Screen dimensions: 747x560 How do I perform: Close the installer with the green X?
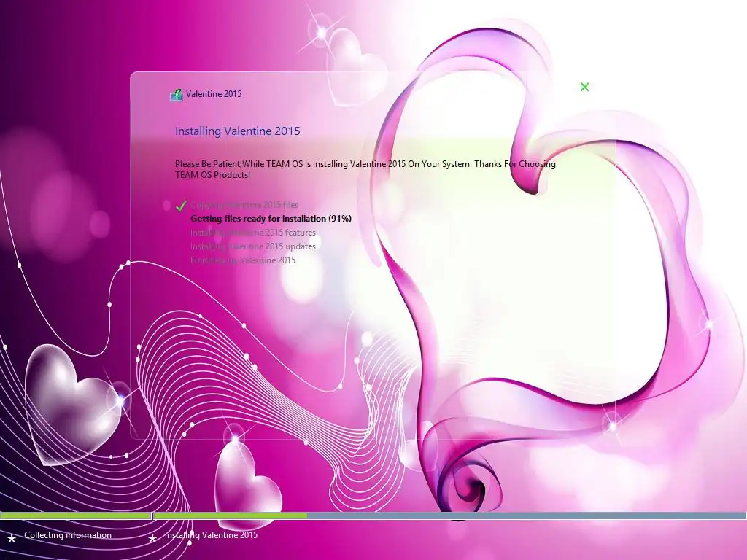click(x=584, y=87)
